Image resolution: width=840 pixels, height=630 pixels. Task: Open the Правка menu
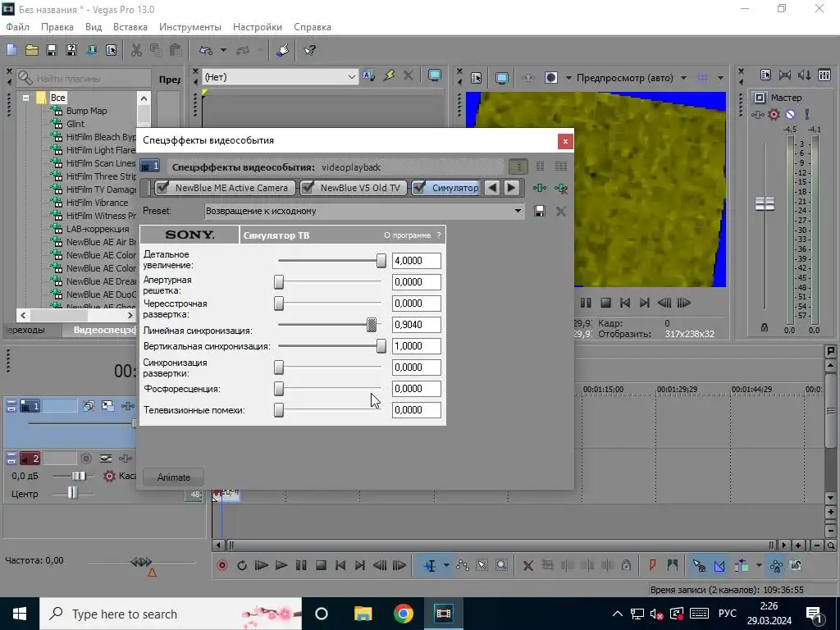(x=57, y=27)
